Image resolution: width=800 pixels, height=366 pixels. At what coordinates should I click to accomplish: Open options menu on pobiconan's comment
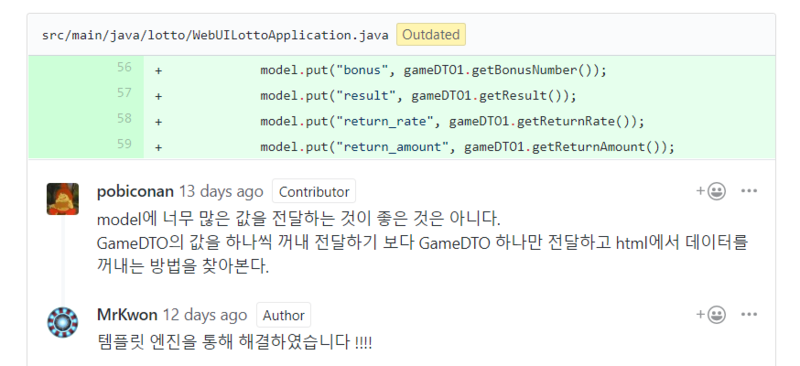(x=749, y=191)
